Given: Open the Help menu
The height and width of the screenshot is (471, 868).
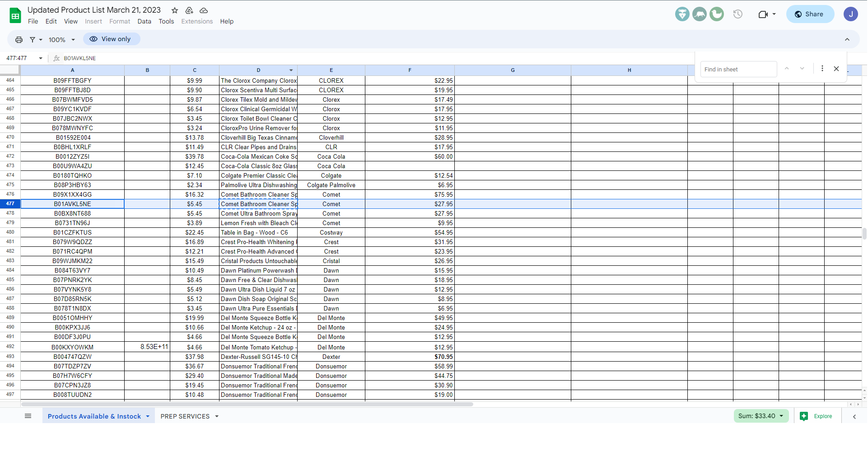Looking at the screenshot, I should point(227,21).
